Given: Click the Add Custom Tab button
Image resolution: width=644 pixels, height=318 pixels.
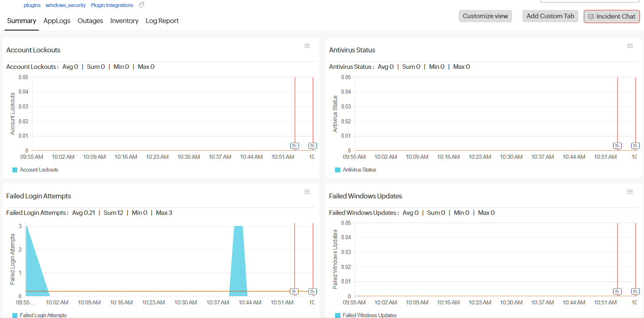Looking at the screenshot, I should click(x=550, y=16).
